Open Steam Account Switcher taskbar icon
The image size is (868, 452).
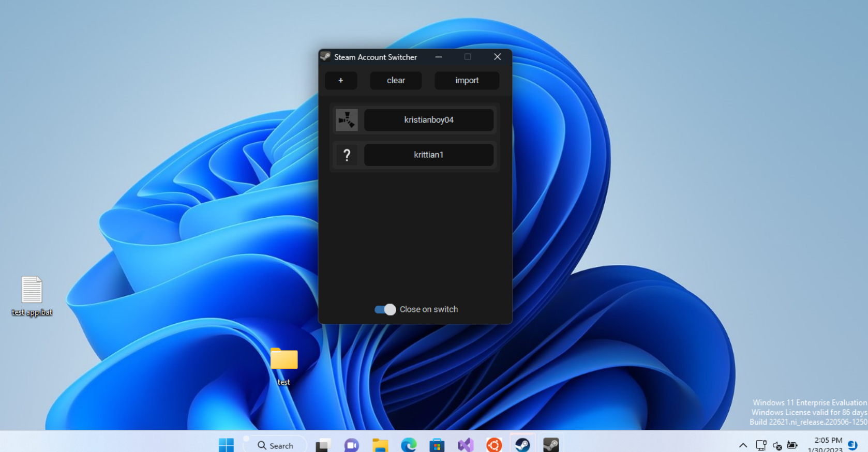point(551,445)
